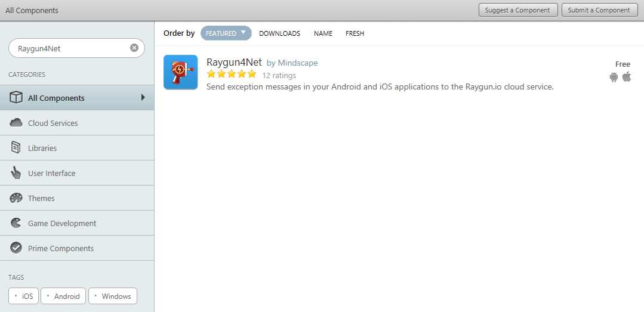Viewport: 644px width, 312px height.
Task: Open the Featured order dropdown arrow
Action: 243,32
